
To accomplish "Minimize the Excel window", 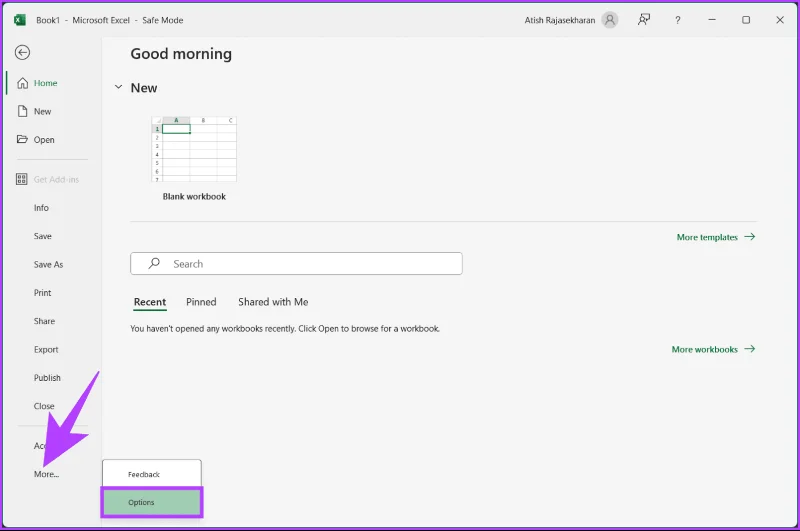I will [x=712, y=20].
